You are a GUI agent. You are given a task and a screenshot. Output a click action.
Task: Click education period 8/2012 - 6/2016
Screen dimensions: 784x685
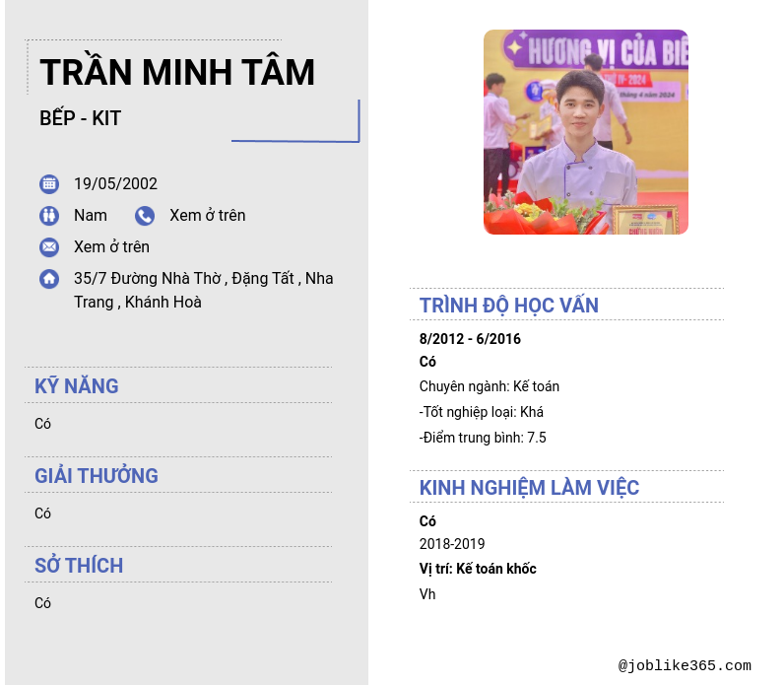pos(470,339)
